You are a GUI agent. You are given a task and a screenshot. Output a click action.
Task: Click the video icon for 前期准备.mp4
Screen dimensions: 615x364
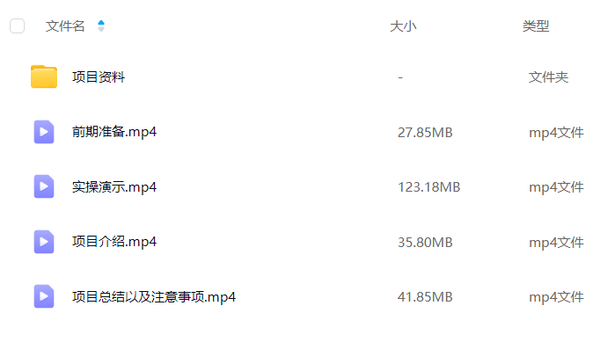(44, 132)
